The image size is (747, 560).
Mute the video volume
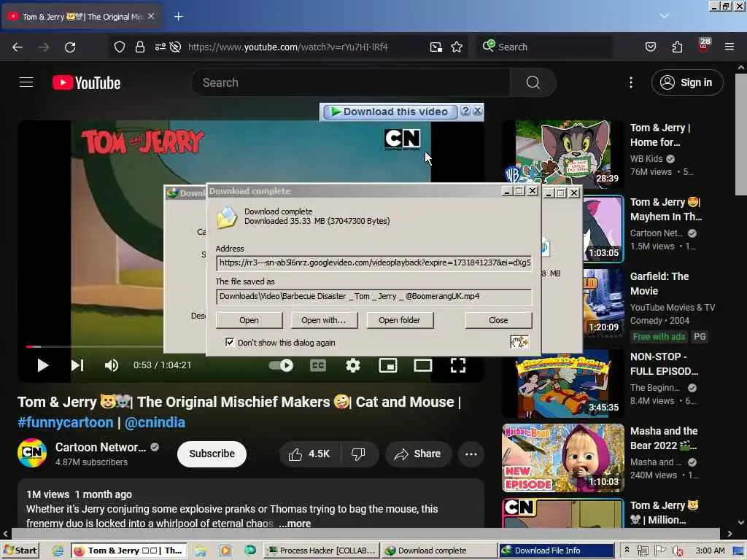pos(111,365)
